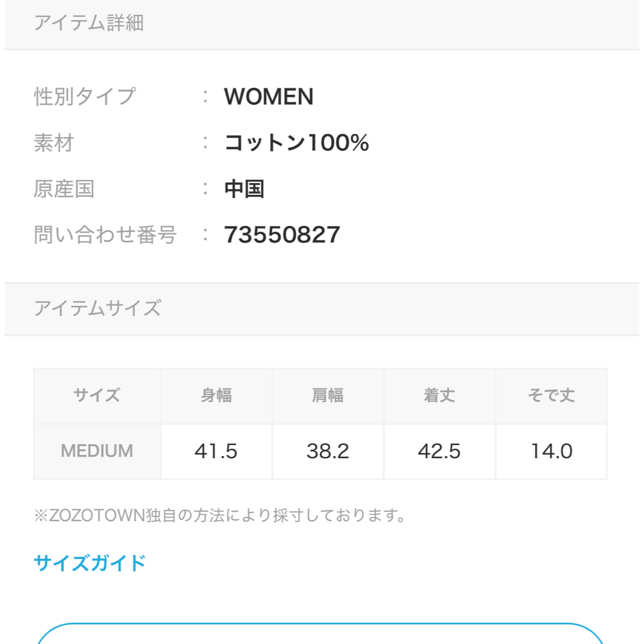Viewport: 644px width, 644px height.
Task: Click the ZOZOTOWN measurement note text
Action: coord(219,515)
